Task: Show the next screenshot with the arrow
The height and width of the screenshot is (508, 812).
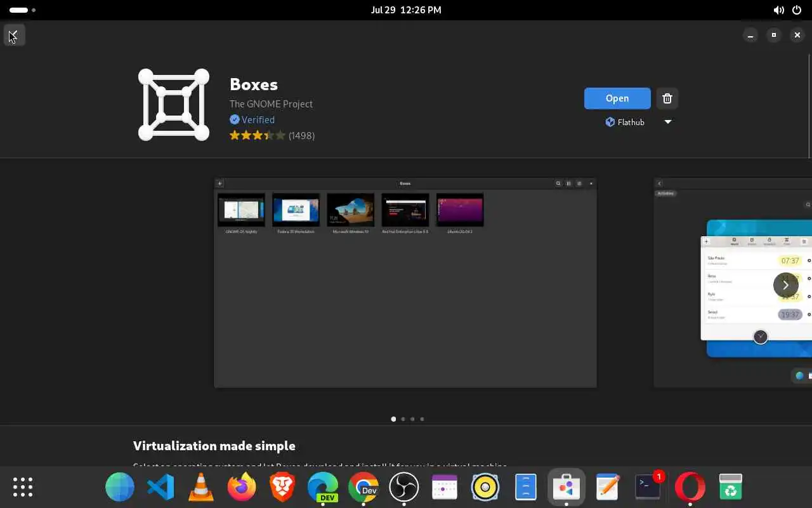Action: tap(785, 285)
